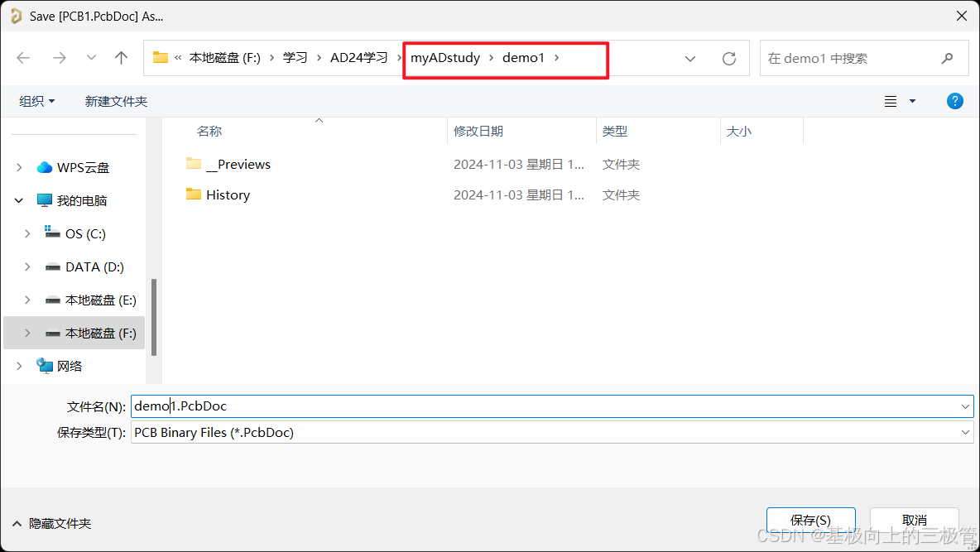Viewport: 980px width, 552px height.
Task: Sort by 大小 column header
Action: [739, 132]
